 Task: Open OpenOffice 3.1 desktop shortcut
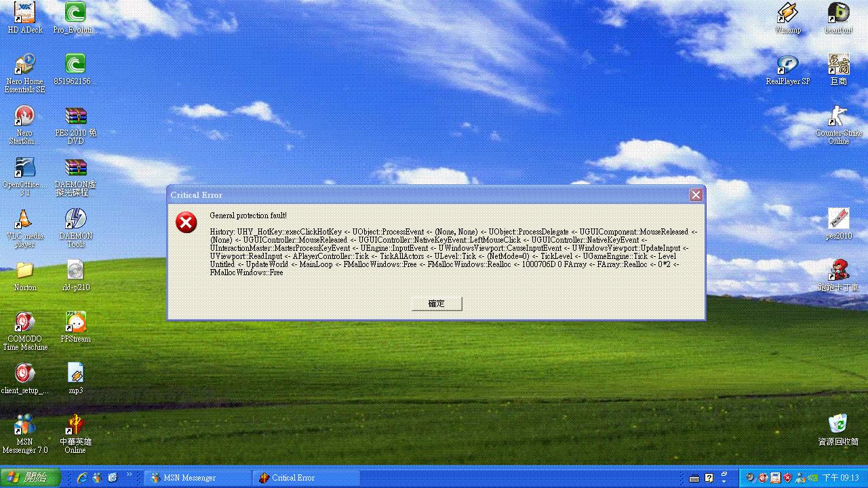click(25, 177)
